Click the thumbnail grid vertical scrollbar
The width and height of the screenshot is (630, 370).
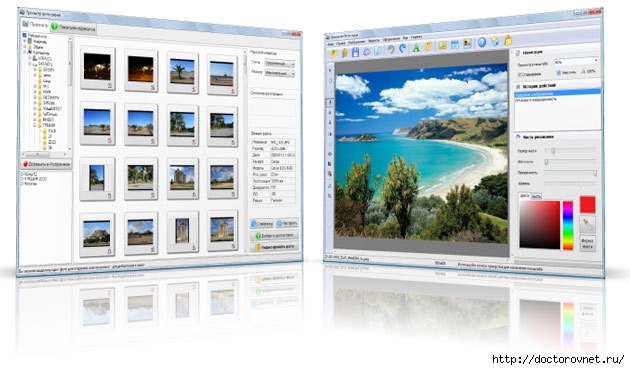245,152
